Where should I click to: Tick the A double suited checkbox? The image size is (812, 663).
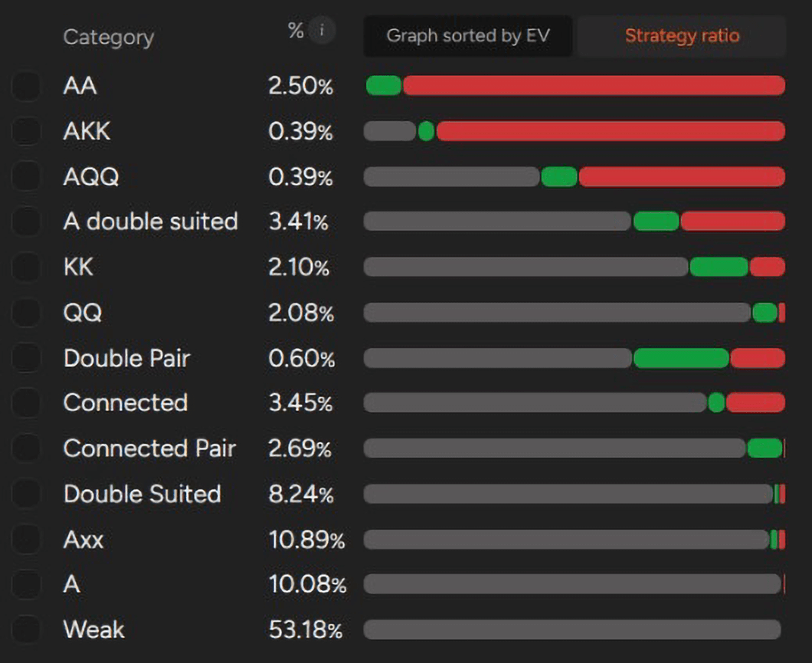(26, 222)
